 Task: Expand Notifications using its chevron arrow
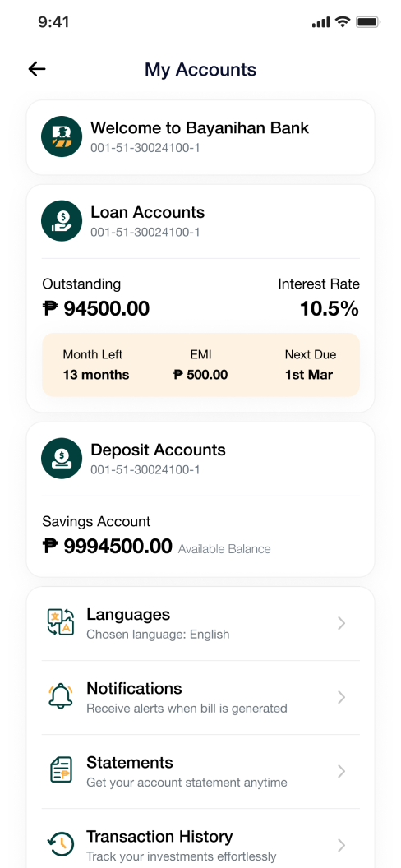tap(342, 697)
